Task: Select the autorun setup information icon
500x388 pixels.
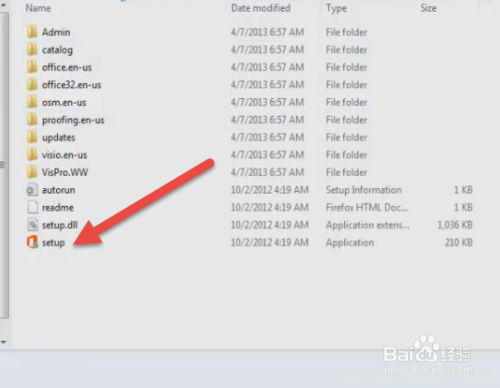Action: click(x=32, y=190)
